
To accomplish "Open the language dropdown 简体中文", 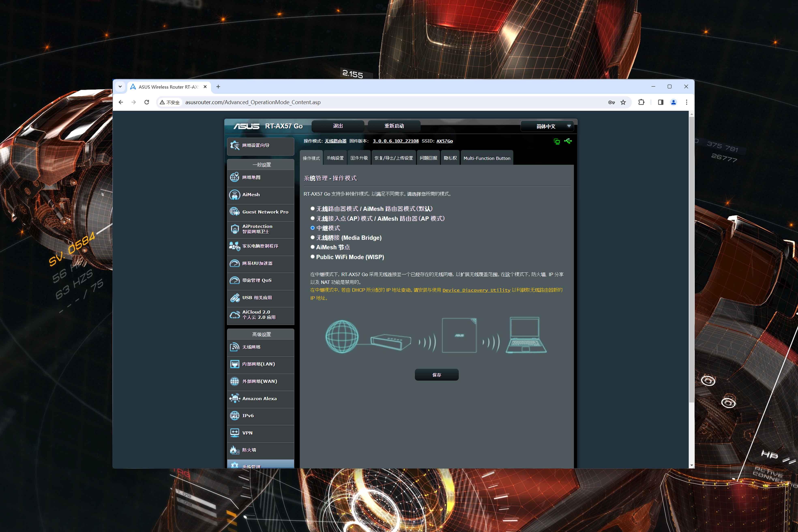I will (547, 126).
